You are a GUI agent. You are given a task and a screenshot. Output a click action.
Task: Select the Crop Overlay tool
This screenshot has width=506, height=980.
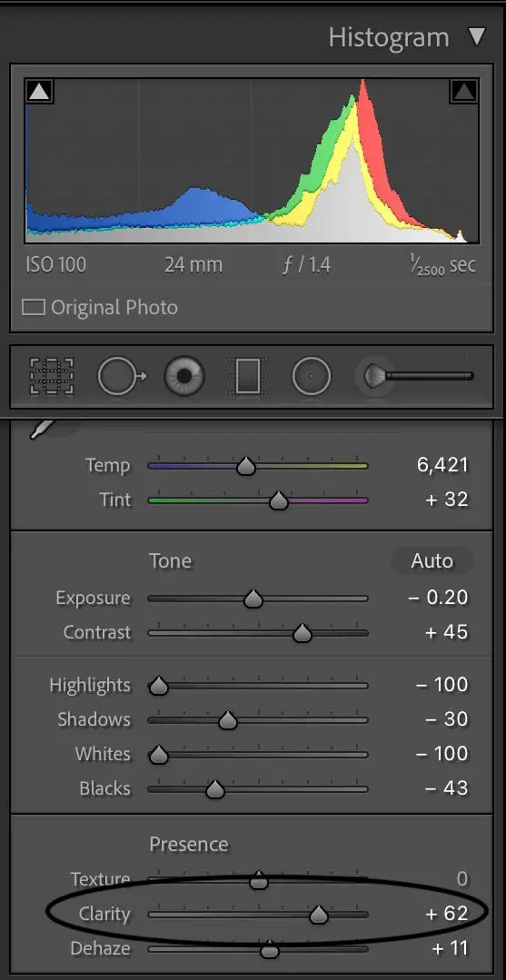click(x=51, y=376)
